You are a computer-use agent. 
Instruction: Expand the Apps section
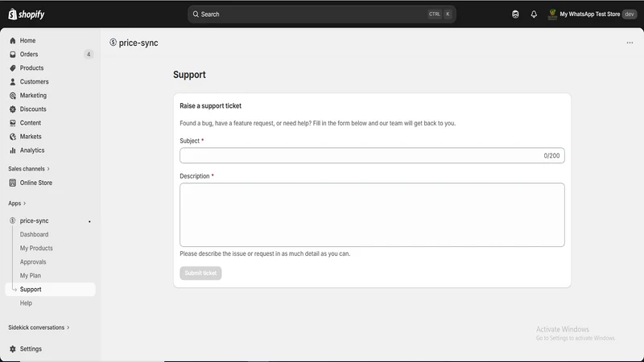(x=17, y=204)
